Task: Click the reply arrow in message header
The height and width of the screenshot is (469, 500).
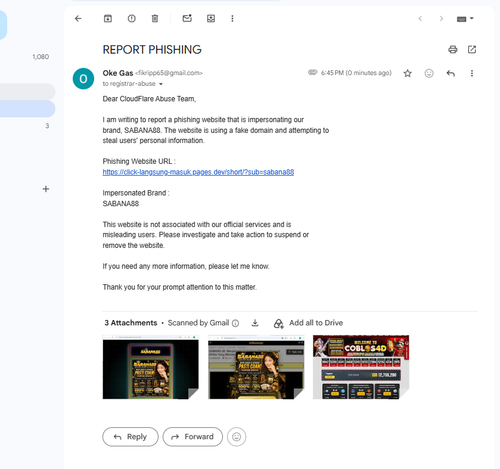Action: pyautogui.click(x=451, y=73)
